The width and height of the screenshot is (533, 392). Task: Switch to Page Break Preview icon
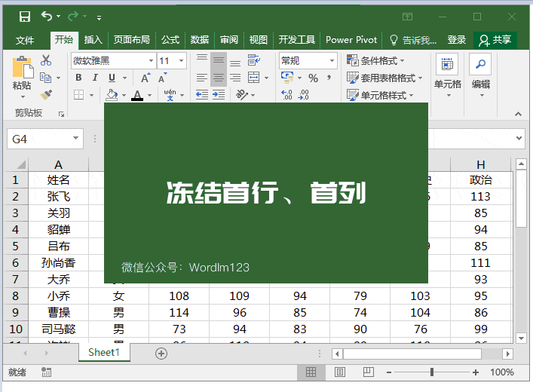369,372
